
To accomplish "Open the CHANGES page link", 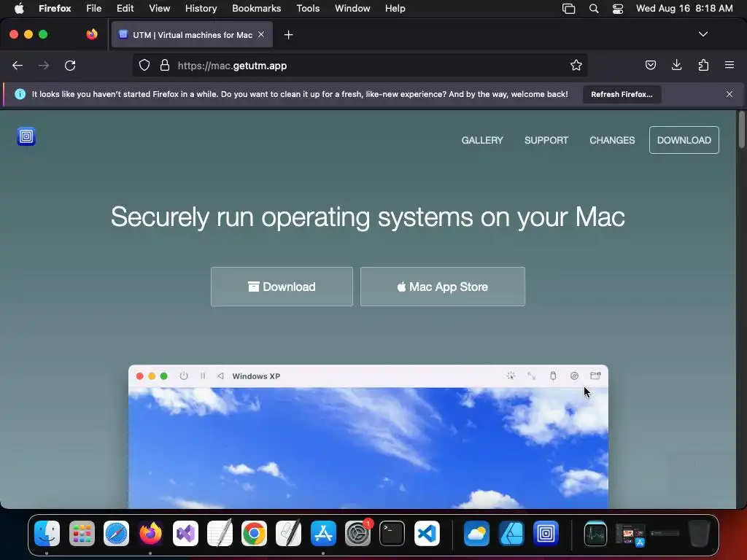I will point(612,140).
